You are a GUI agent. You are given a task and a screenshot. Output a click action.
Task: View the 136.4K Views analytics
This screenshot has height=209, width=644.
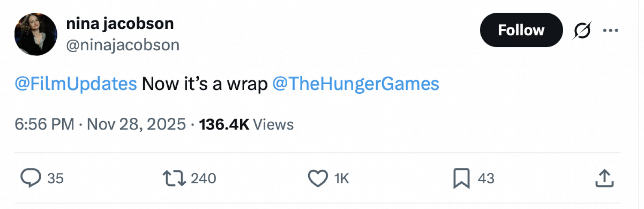click(x=246, y=125)
